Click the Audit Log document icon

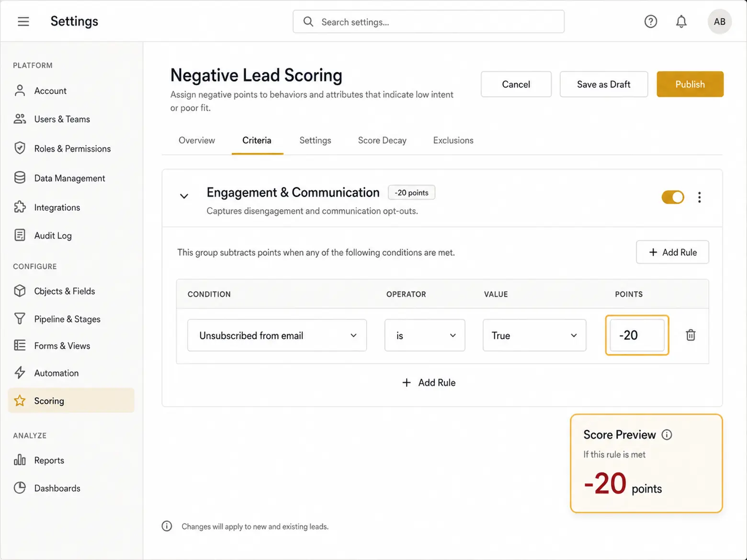click(20, 235)
